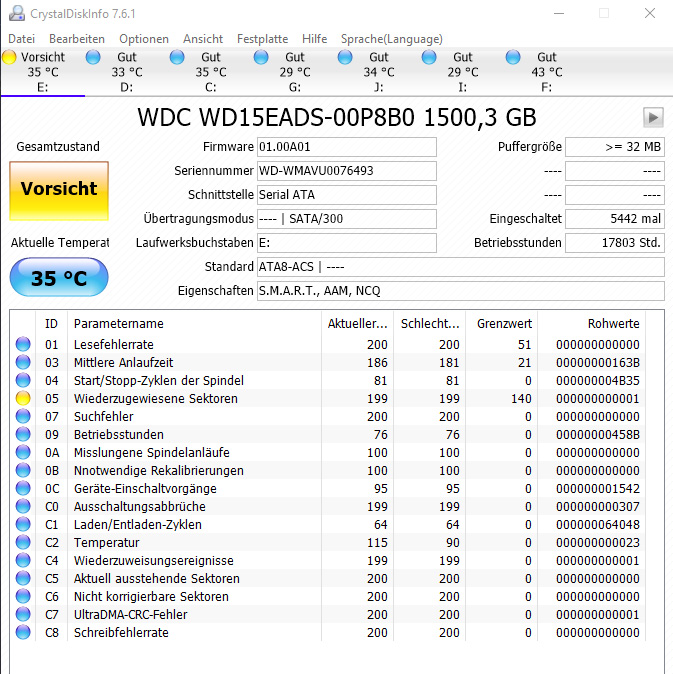Click the Eingeschaltet field 5442 mal
Screen dimensions: 673x674
[615, 219]
